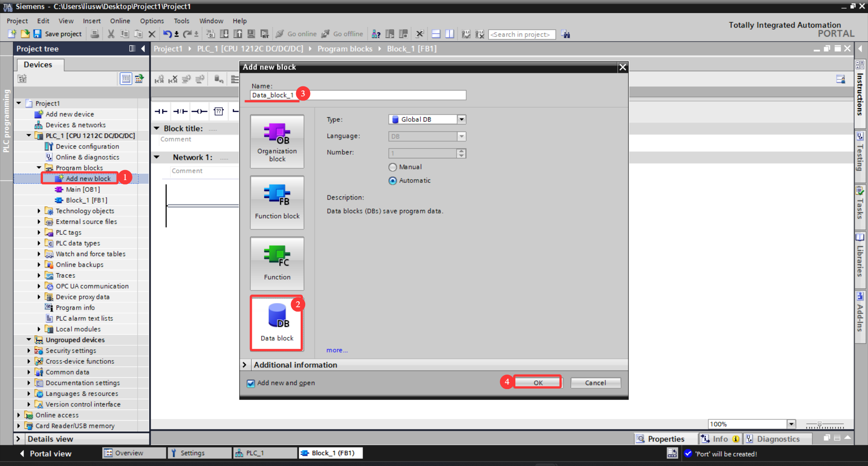This screenshot has height=466, width=868.
Task: Select the Manual numbering radio button
Action: point(392,167)
